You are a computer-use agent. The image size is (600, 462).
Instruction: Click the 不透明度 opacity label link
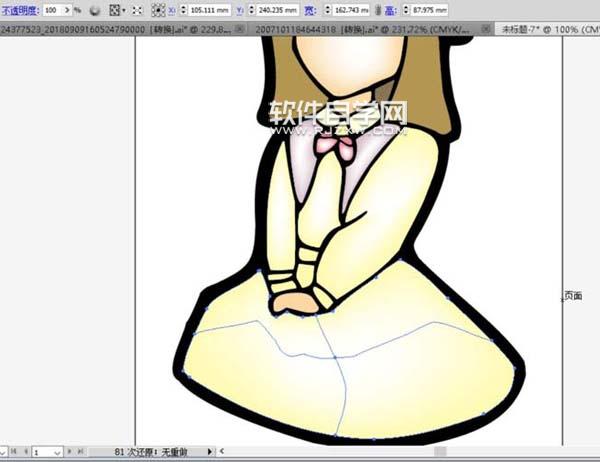coord(20,10)
